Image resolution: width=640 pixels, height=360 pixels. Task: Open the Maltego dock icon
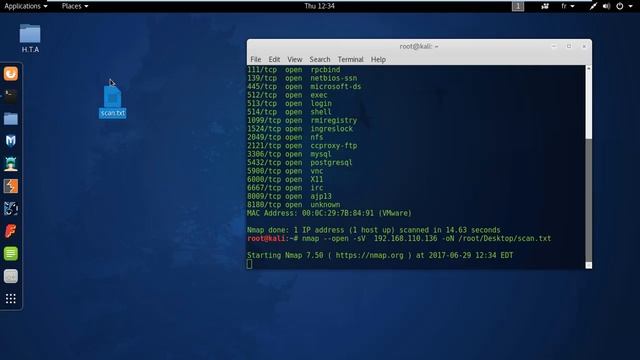pos(11,209)
